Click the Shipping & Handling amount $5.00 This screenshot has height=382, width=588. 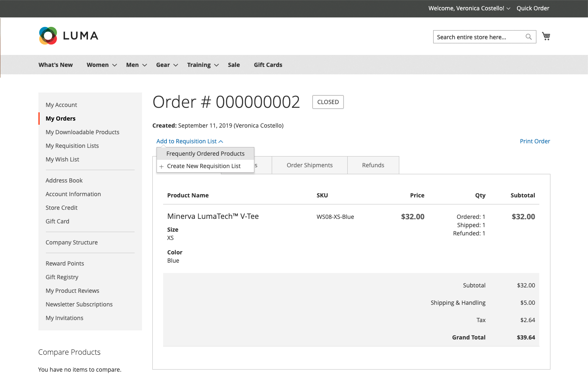click(528, 303)
